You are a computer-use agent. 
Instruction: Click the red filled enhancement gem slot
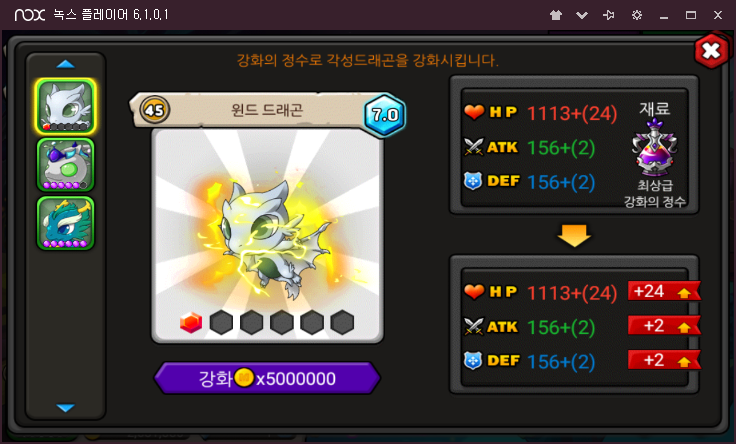click(191, 322)
